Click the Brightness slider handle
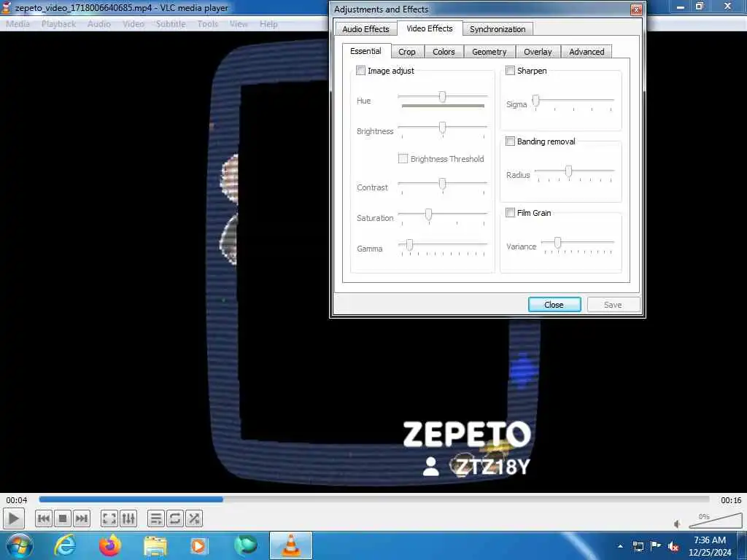Screen dimensions: 747x560 click(443, 127)
